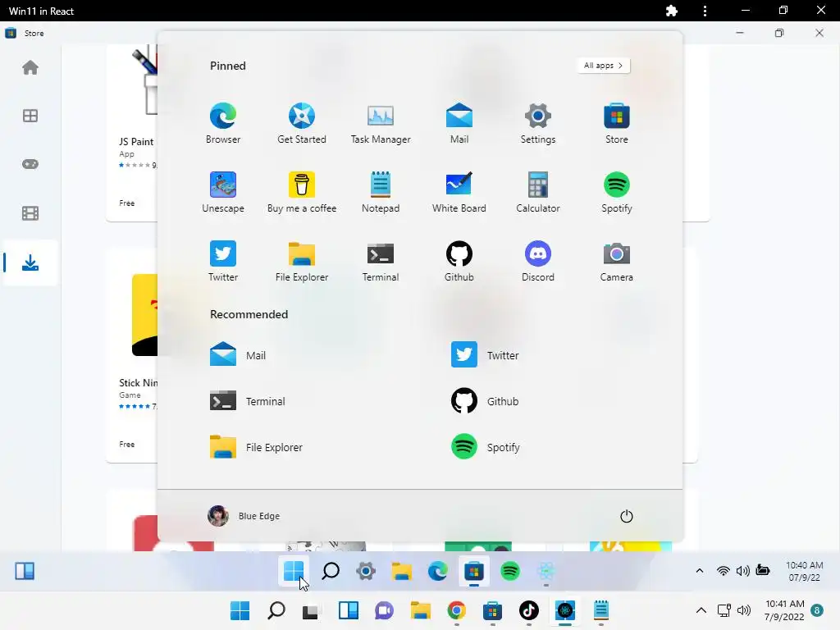This screenshot has height=630, width=840.
Task: Open Task View from host taskbar
Action: (310, 610)
